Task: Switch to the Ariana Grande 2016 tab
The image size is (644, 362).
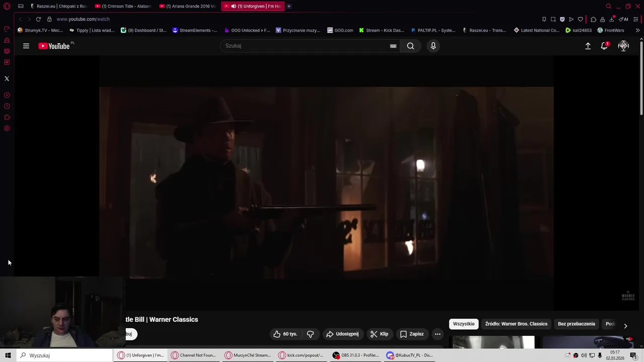Action: coord(188,6)
